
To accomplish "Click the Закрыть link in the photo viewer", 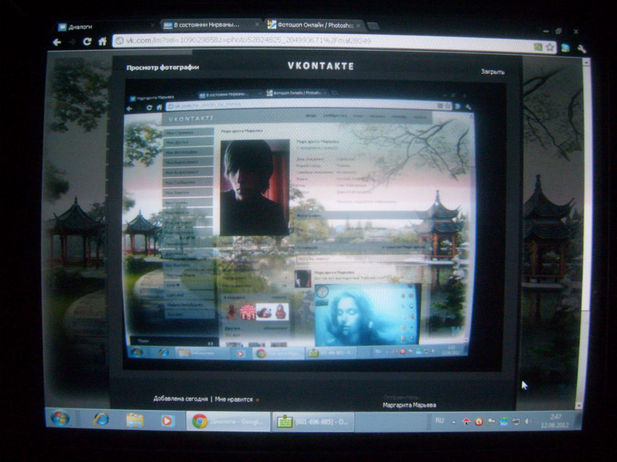I will pyautogui.click(x=493, y=72).
